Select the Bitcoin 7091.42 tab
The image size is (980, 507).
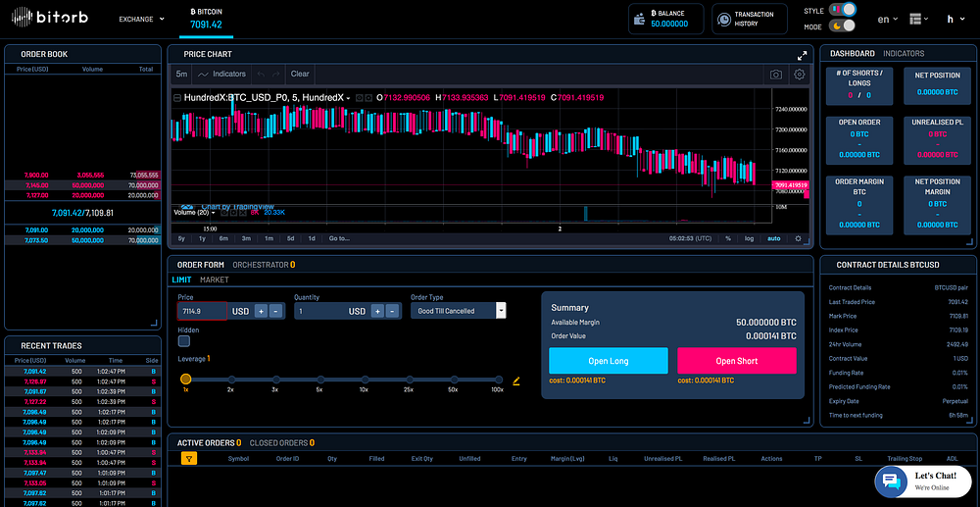coord(206,20)
